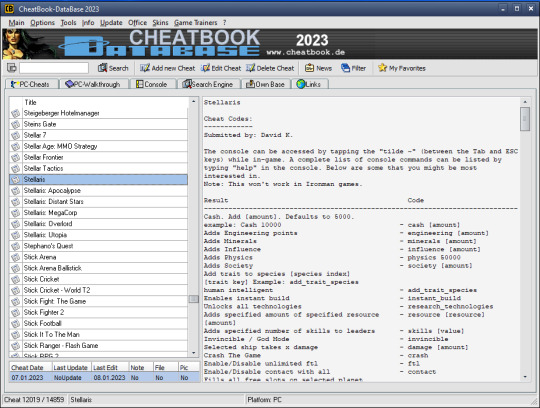Open the Info menu
540x408 pixels.
pyautogui.click(x=88, y=23)
